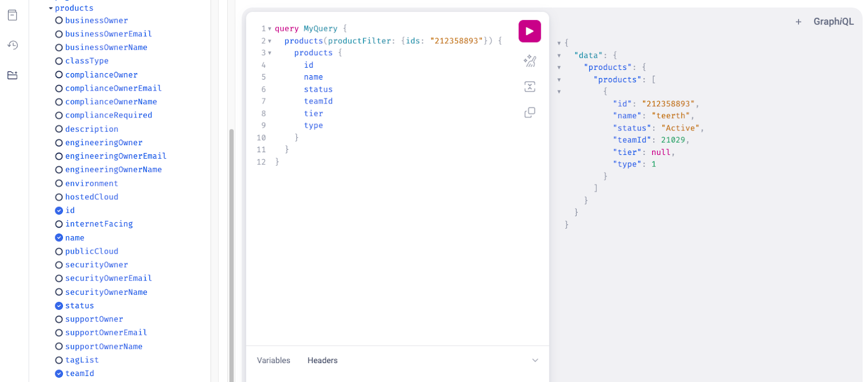868x382 pixels.
Task: Click the Prettify query icon
Action: pos(529,61)
